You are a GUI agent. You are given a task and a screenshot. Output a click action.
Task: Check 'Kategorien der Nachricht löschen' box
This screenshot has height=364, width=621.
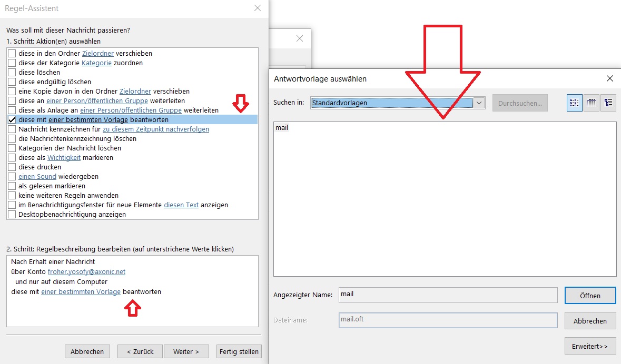12,148
